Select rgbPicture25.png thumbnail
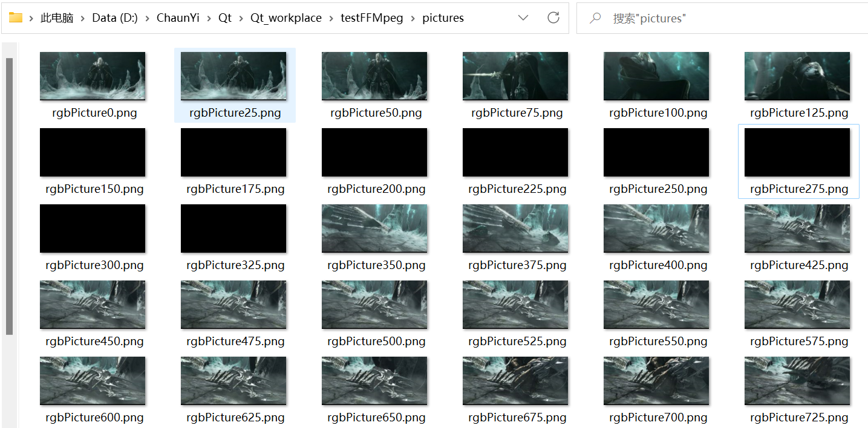Screen dimensions: 868x428 click(x=233, y=76)
